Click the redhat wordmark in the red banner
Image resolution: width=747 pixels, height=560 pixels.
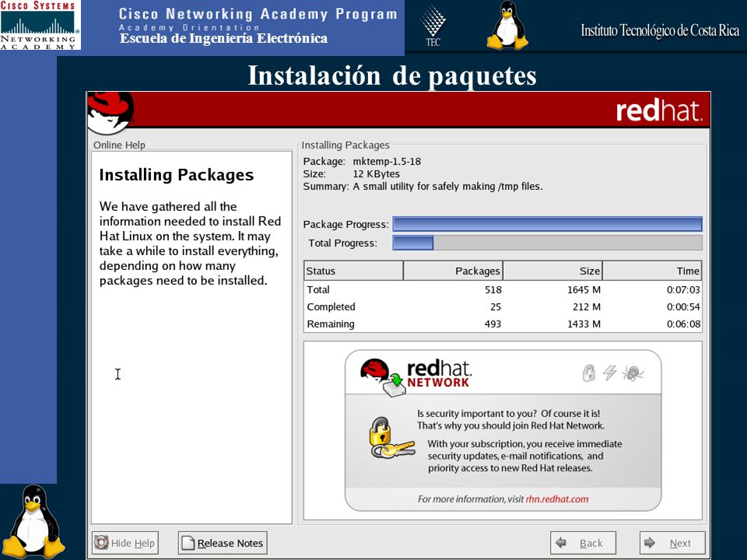point(659,110)
